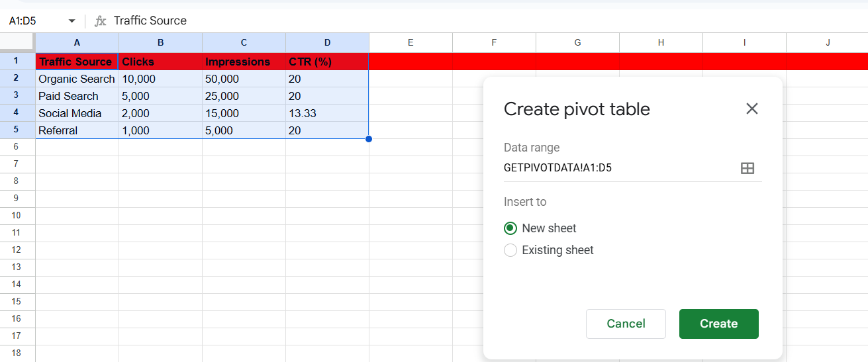Choose the Existing sheet radio option
Viewport: 868px width, 362px height.
coord(510,250)
